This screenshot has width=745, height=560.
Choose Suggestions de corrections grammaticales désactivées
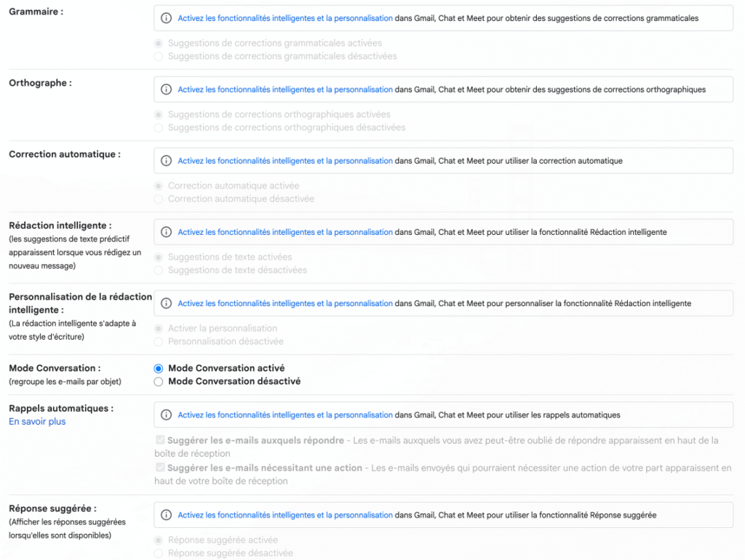click(x=159, y=57)
